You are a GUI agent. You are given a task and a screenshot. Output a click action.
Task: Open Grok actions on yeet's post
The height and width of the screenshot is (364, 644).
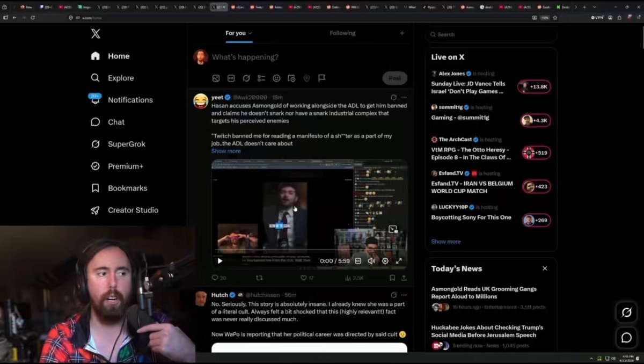point(393,97)
